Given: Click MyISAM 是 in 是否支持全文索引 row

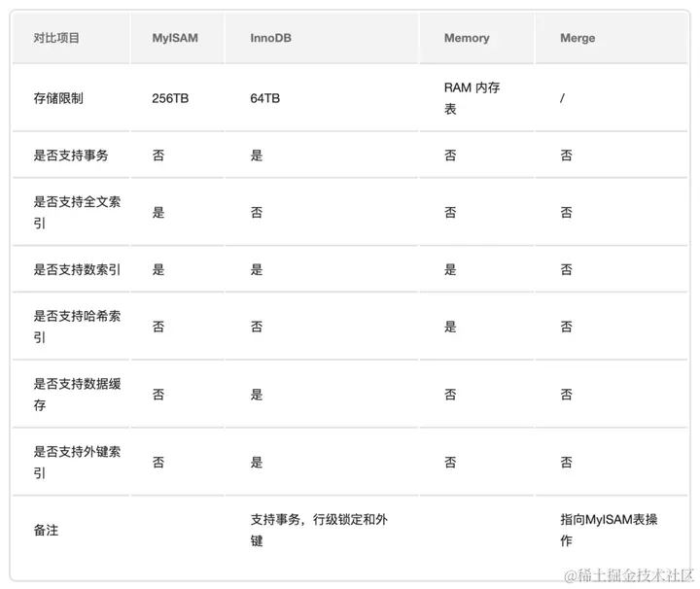Looking at the screenshot, I should [158, 213].
